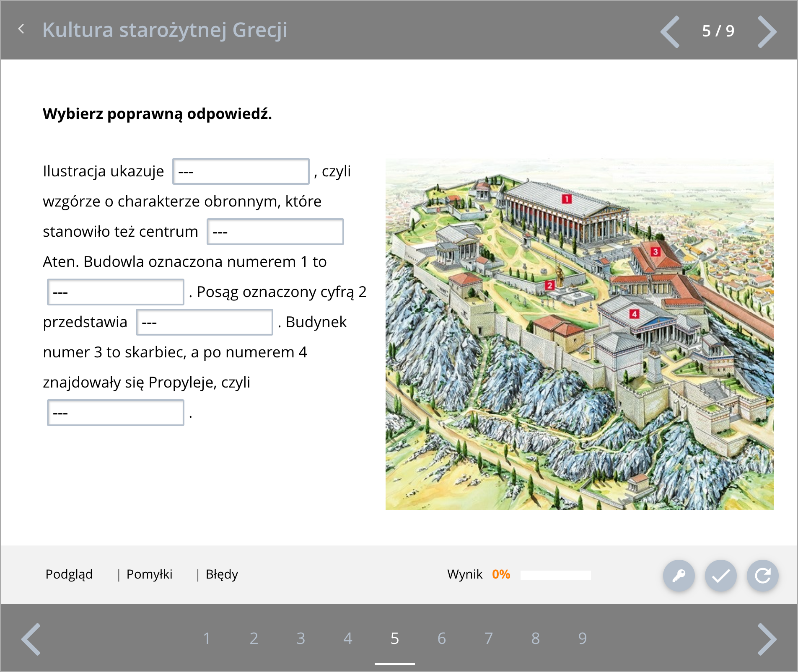Open dropdown after 'Ilustracja ukazuje'

click(x=241, y=171)
